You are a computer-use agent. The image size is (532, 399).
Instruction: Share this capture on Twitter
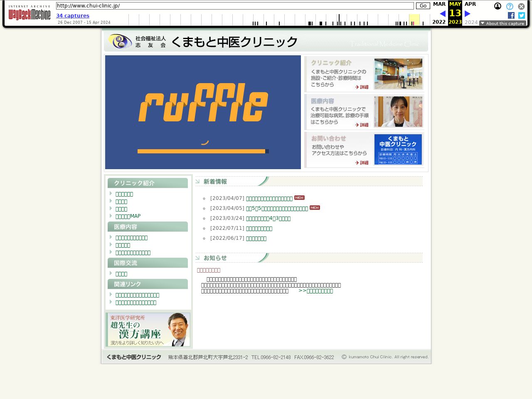click(x=522, y=15)
